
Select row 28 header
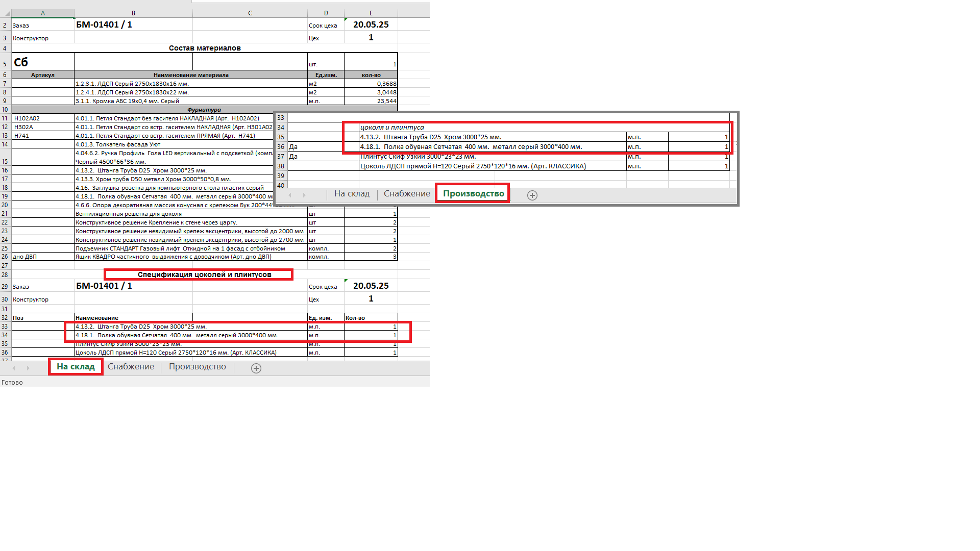click(x=5, y=275)
